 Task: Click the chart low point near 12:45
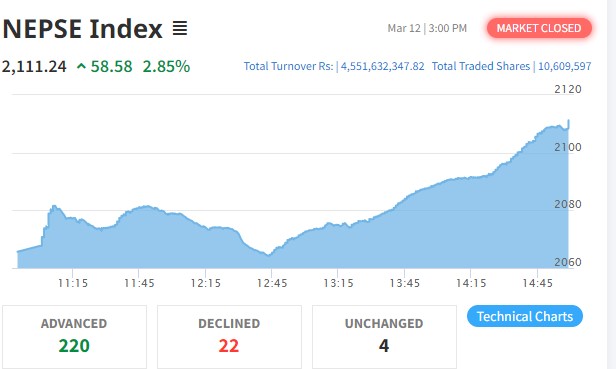269,255
